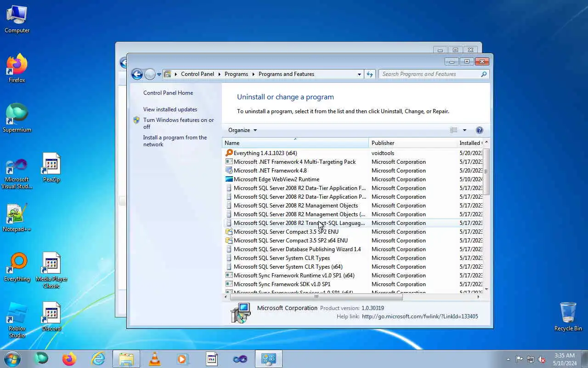Click the Back navigation arrow
Image resolution: width=588 pixels, height=368 pixels.
pyautogui.click(x=137, y=74)
